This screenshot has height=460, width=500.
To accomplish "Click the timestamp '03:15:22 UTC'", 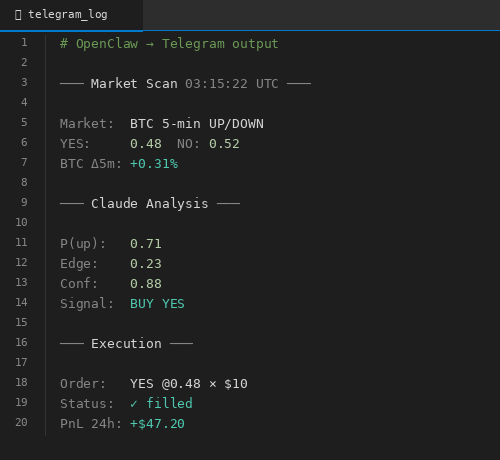I will 232,84.
